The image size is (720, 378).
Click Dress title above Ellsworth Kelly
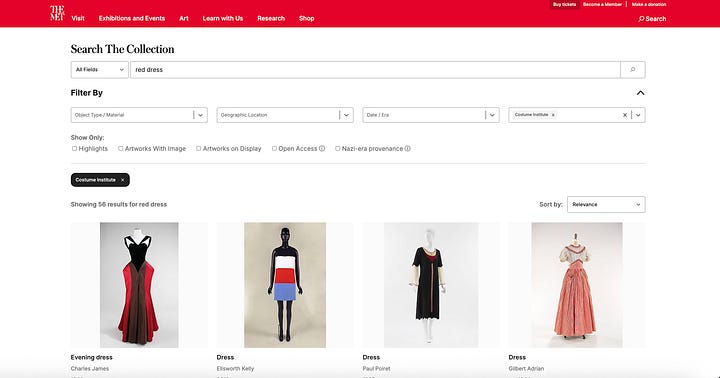click(x=225, y=357)
